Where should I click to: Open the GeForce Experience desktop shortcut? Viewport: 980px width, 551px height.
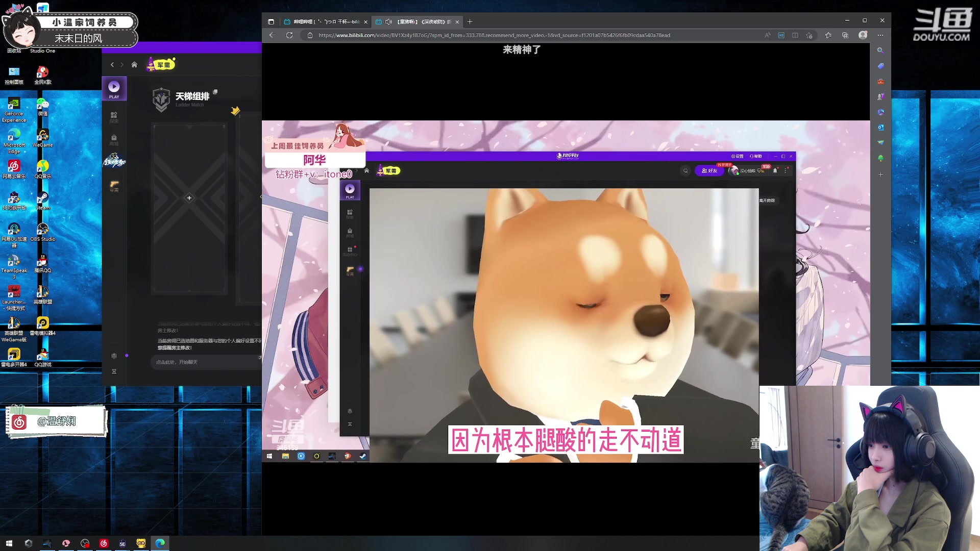(14, 110)
